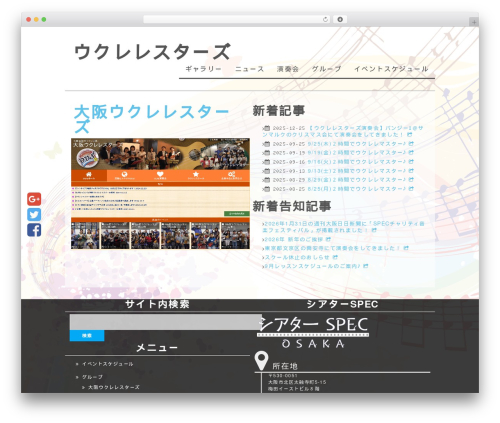Click the calendar icon for 2025-12-25 entry
Image resolution: width=500 pixels, height=423 pixels.
pos(266,128)
